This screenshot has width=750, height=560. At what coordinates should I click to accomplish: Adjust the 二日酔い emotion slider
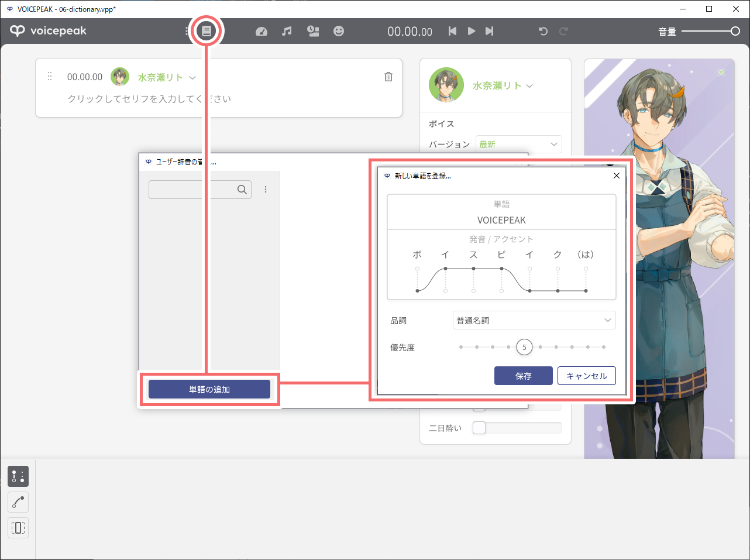(517, 428)
